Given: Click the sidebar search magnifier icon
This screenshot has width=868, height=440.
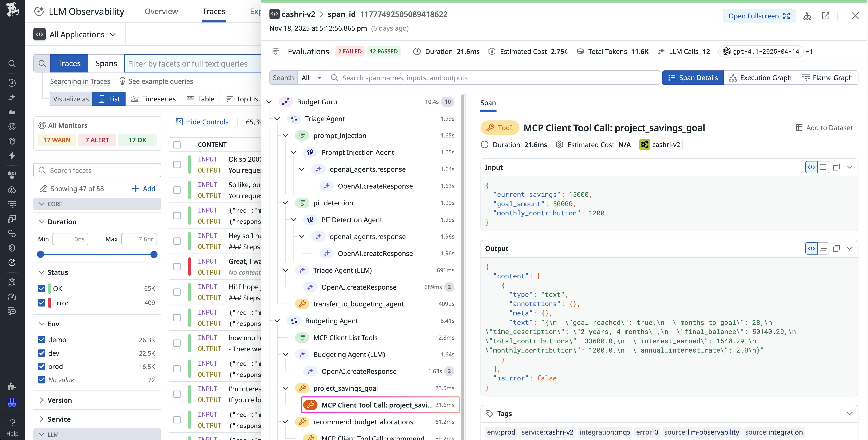Looking at the screenshot, I should [x=12, y=64].
